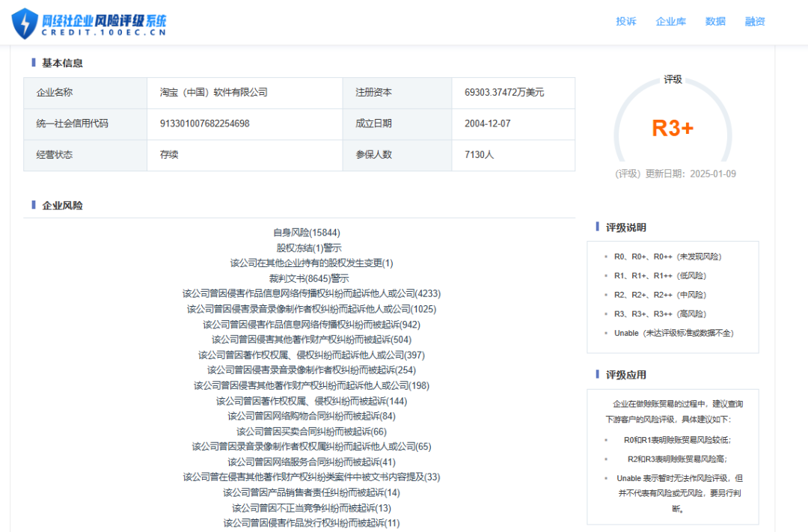Open the 产品销售者责任纠纷(14) link
Screen dimensions: 808x532
coord(309,492)
